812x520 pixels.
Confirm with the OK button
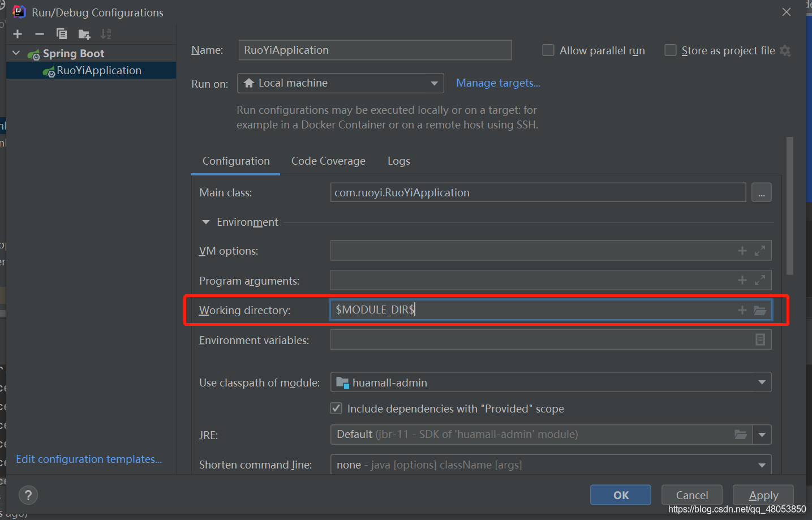(621, 495)
